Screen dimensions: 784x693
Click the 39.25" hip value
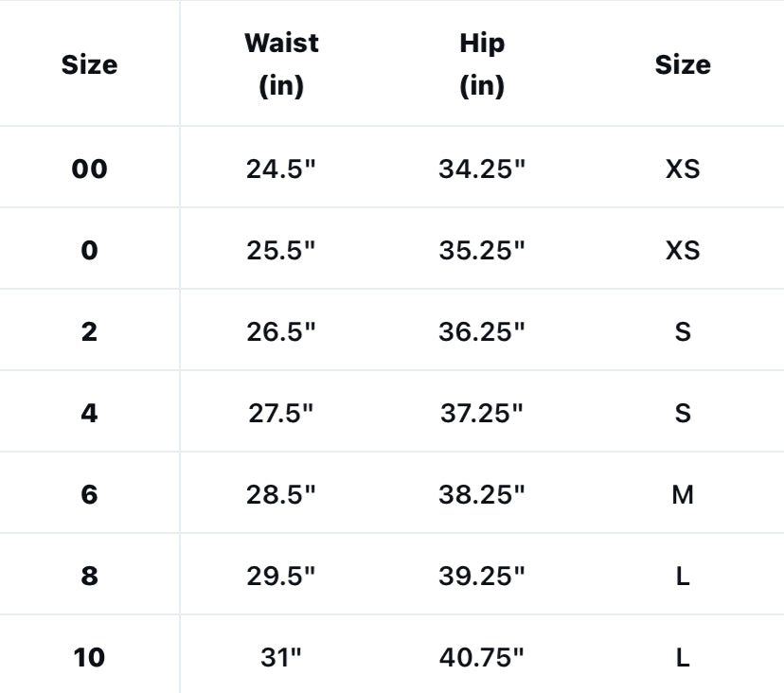[481, 576]
